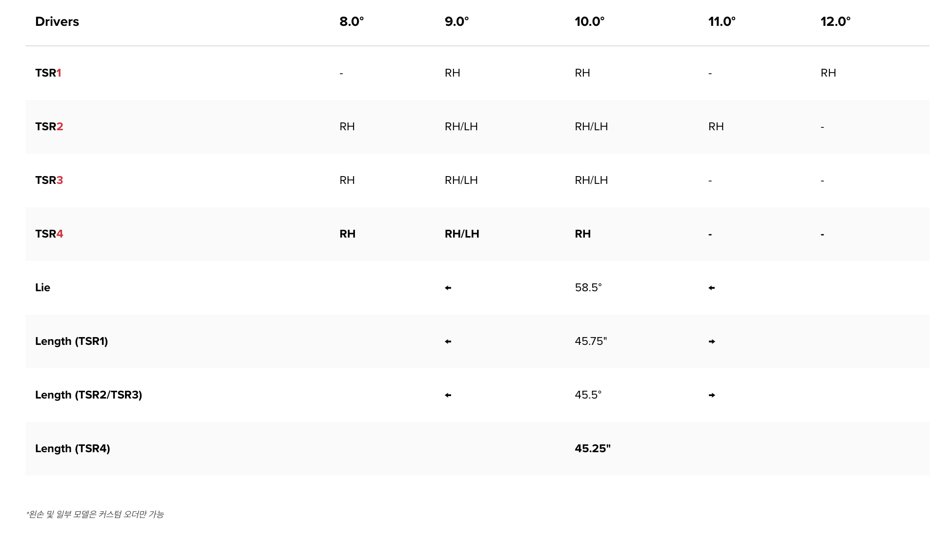Click right arrow in Length (TSR2/TSR3) row

coord(711,395)
